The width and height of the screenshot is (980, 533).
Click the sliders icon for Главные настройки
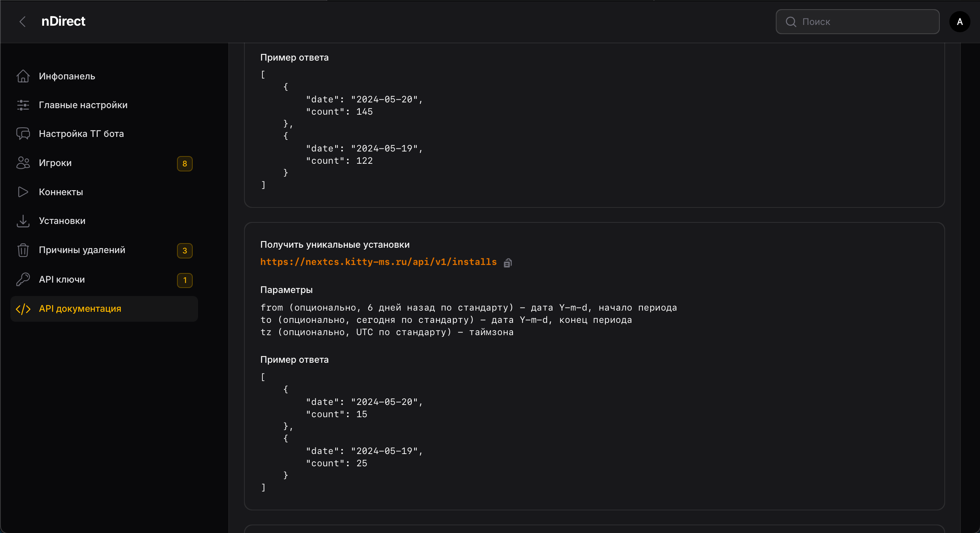coord(23,105)
